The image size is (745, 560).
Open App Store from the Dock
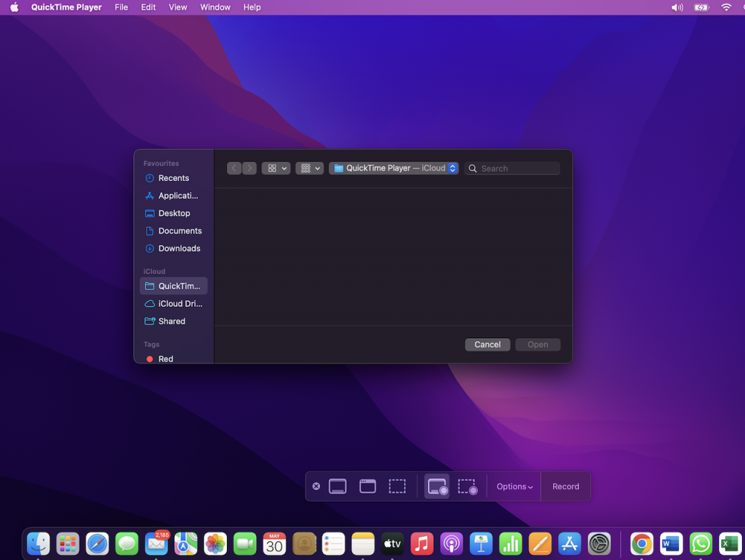[570, 543]
